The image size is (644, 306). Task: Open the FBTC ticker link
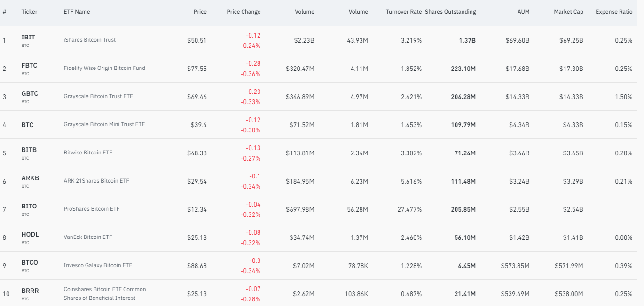pos(29,65)
